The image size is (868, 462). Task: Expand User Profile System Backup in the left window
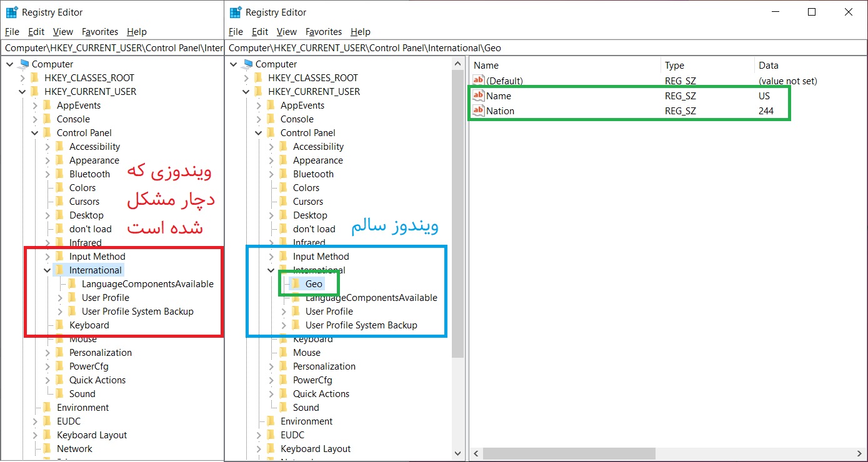tap(60, 312)
